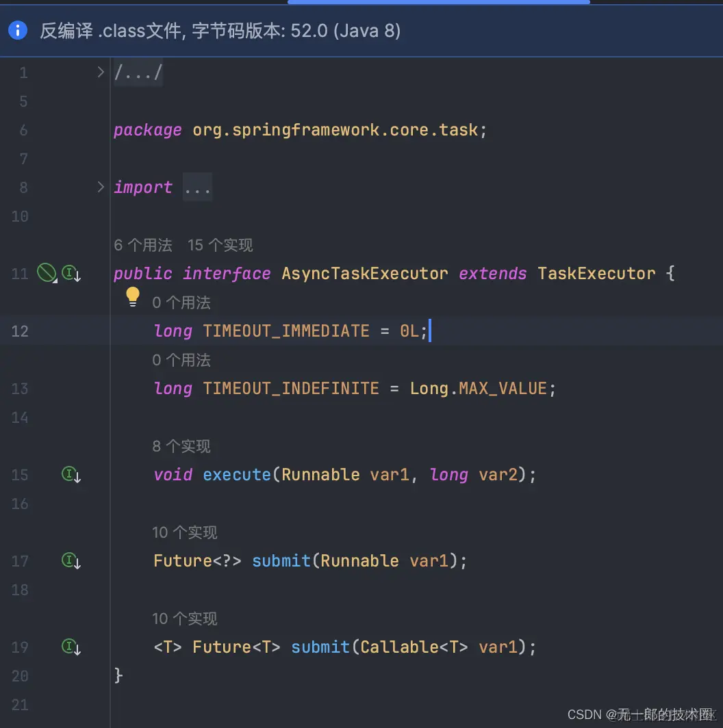Click the '6 个用法' usages hint

142,245
